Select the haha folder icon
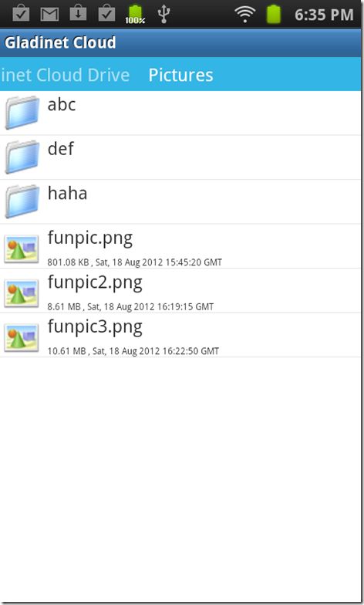Viewport: 364px width, 605px height. coord(22,201)
